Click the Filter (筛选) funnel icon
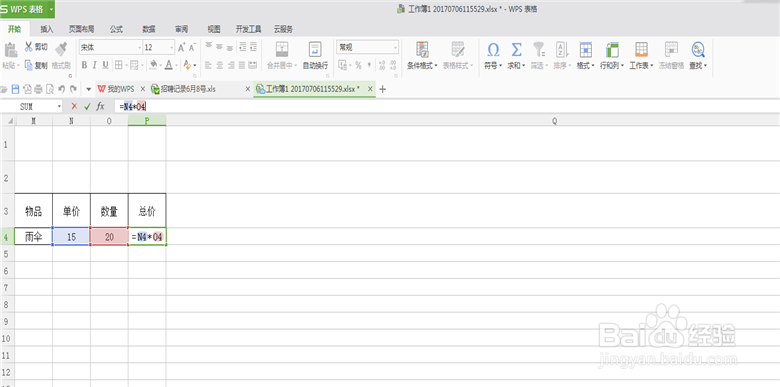 tap(539, 50)
